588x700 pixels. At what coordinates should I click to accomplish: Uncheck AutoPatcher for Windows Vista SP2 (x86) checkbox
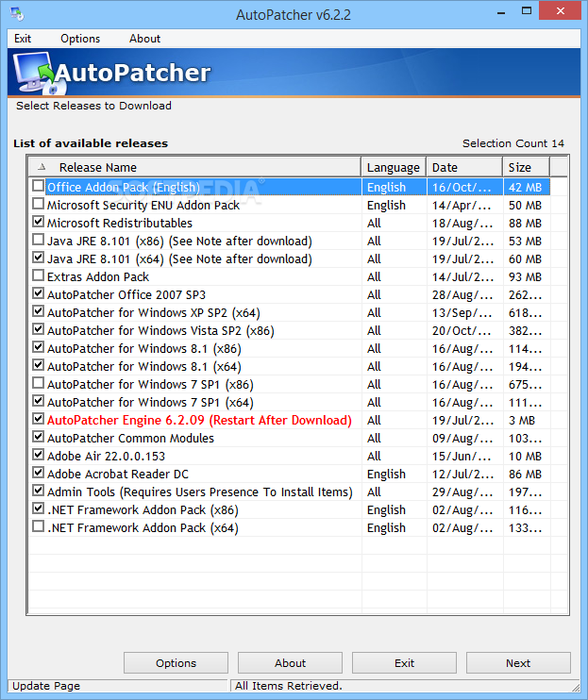[x=39, y=329]
